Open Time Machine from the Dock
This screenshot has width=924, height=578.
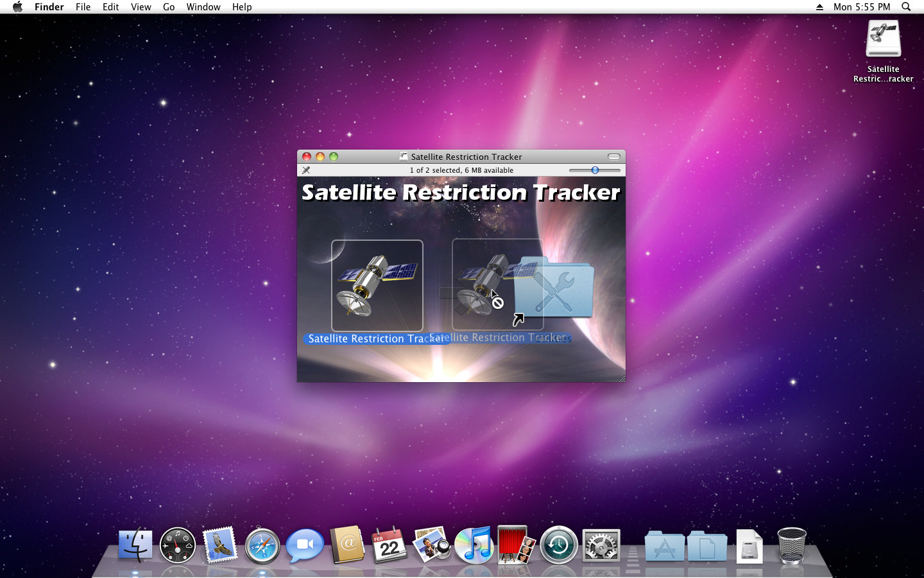click(559, 546)
